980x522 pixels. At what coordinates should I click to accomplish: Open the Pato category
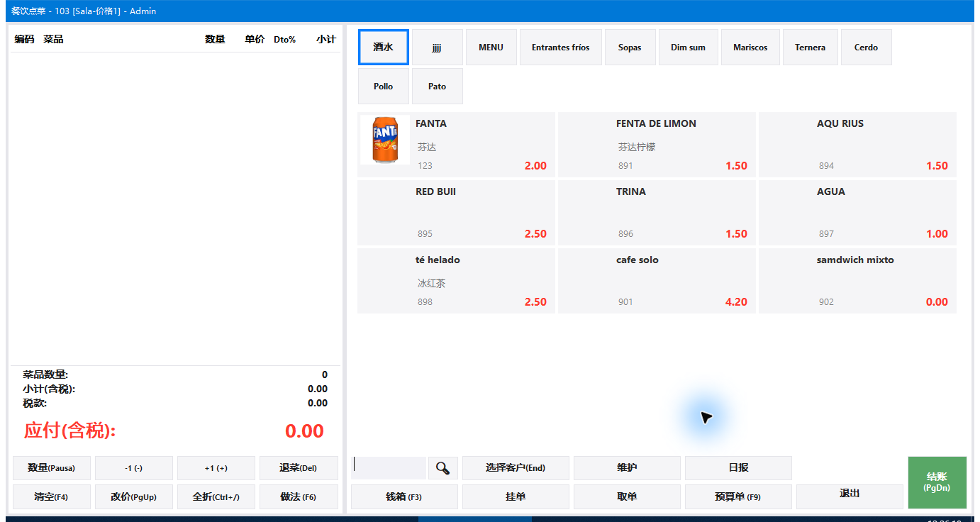pos(438,87)
